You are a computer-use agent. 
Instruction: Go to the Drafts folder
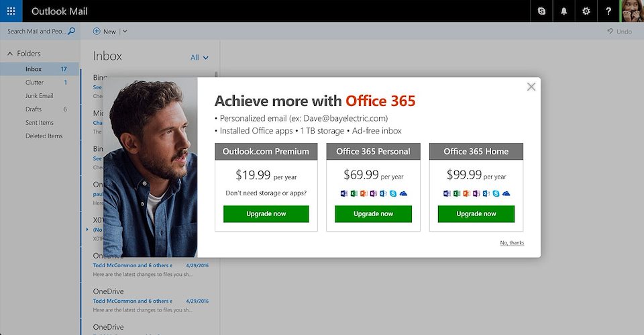[x=34, y=109]
